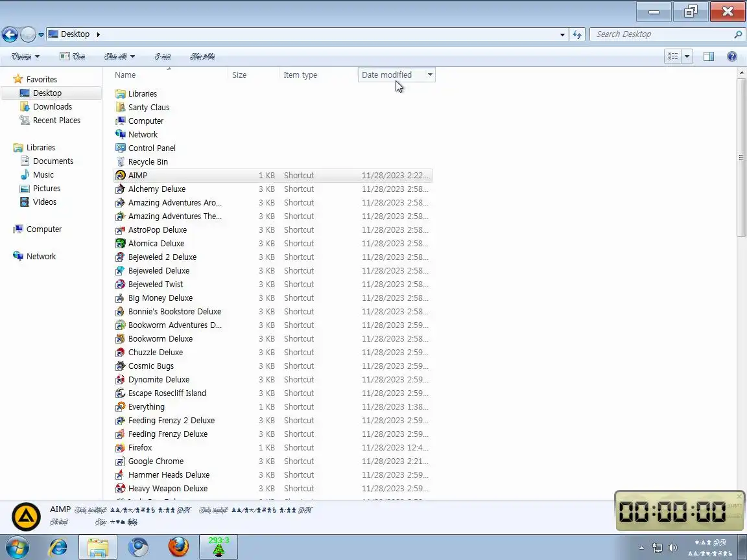
Task: Click the Chuzzle Deluxe shortcut icon
Action: coord(121,353)
